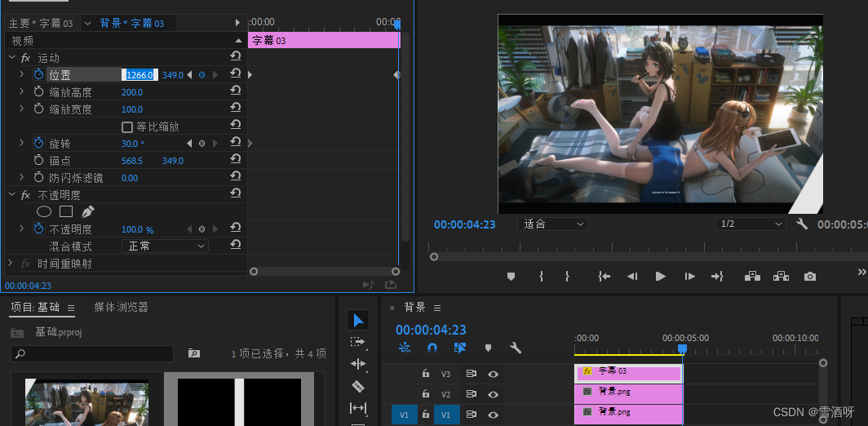Select the Track Select Forward tool
Viewport: 868px width, 426px height.
358,342
